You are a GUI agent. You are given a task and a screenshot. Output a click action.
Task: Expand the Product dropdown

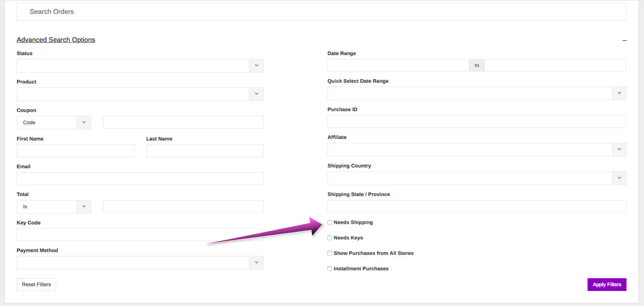[x=140, y=94]
